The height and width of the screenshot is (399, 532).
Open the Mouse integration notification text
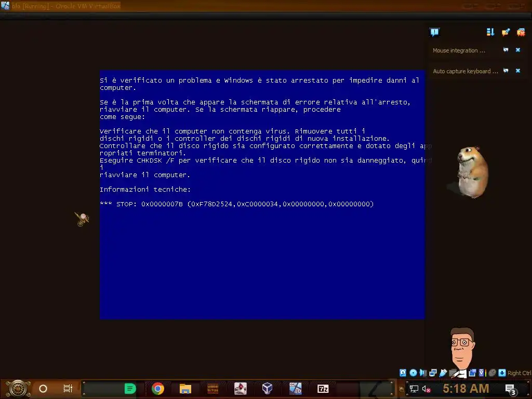459,50
